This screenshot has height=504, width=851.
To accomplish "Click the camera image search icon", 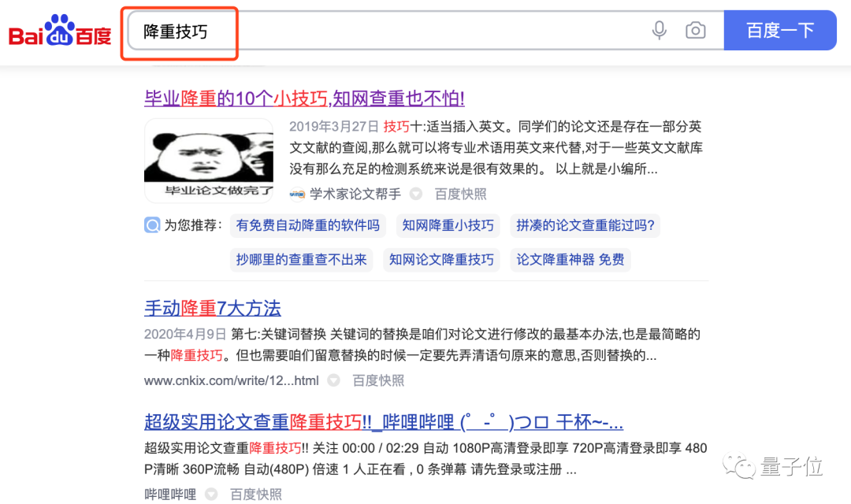I will tap(695, 31).
